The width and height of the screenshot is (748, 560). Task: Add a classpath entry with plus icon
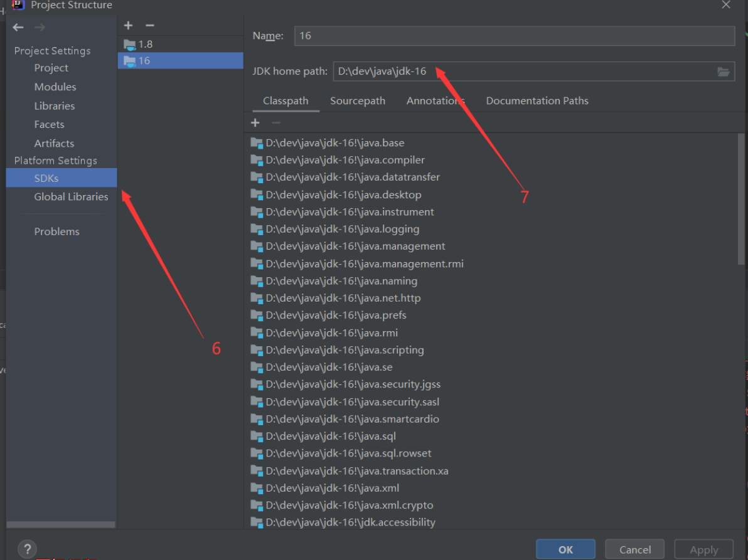point(255,123)
